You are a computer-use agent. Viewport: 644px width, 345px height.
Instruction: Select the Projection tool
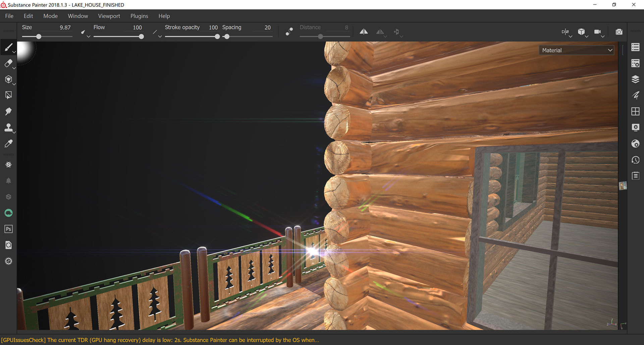click(x=8, y=79)
